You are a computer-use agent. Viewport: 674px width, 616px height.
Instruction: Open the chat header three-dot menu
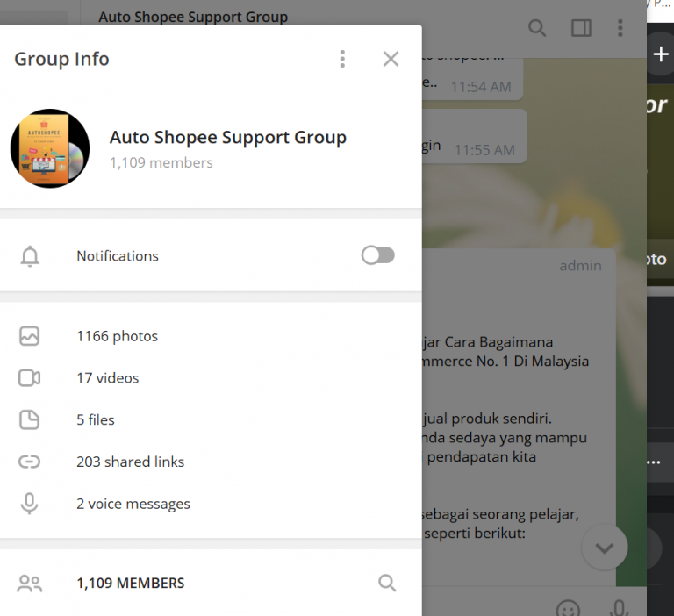point(620,28)
